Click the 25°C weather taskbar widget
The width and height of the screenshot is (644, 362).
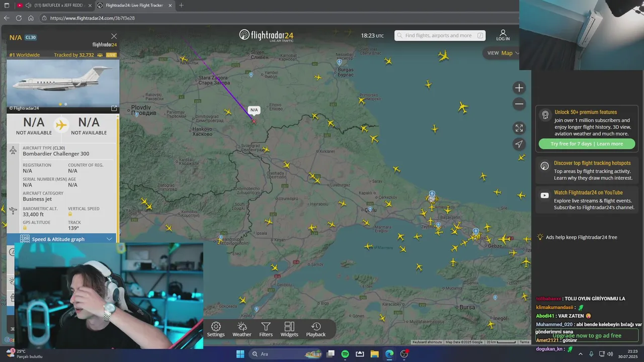(24, 354)
